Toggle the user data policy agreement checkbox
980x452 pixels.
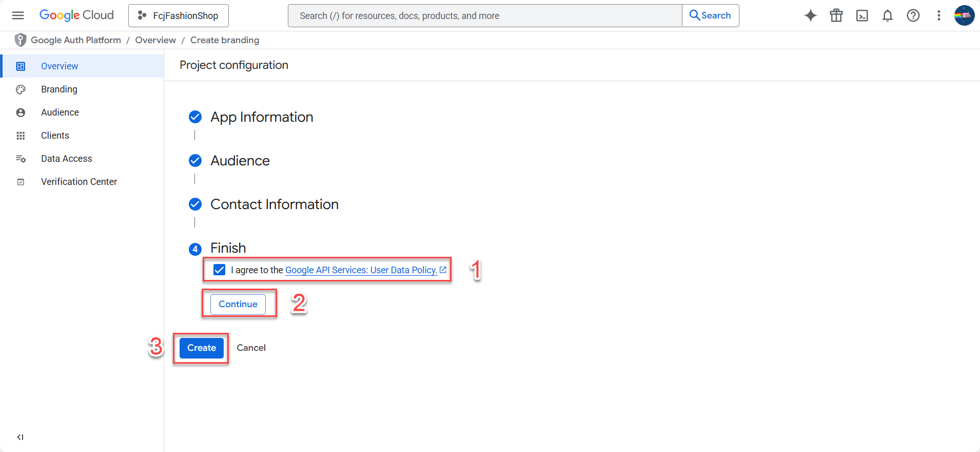point(219,270)
